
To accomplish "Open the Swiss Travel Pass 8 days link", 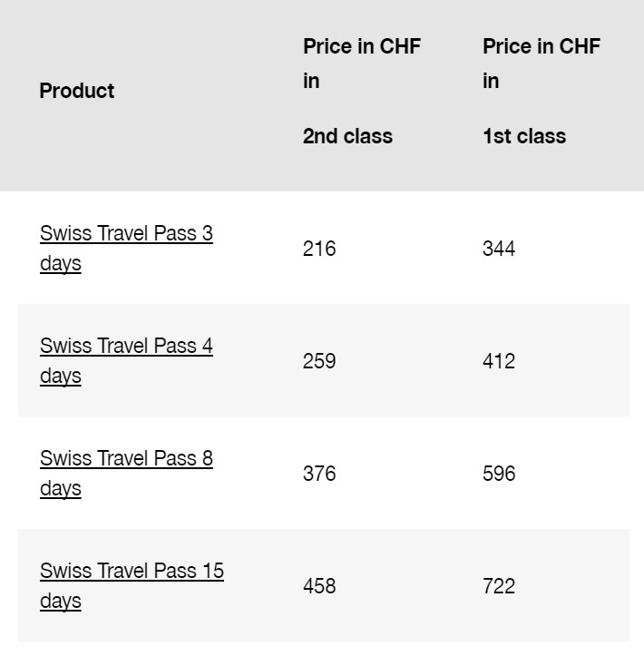I will click(x=126, y=459).
